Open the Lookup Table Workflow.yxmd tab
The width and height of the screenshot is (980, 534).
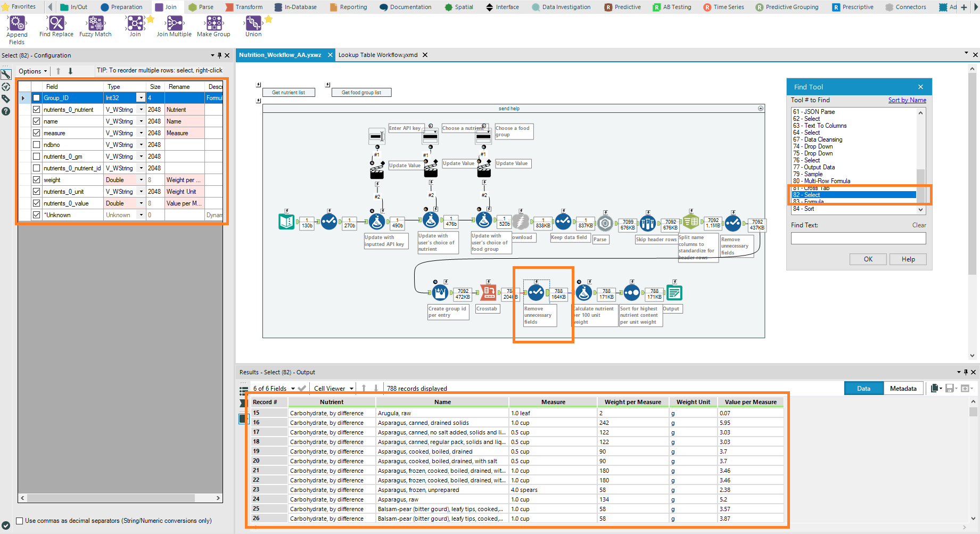[378, 55]
